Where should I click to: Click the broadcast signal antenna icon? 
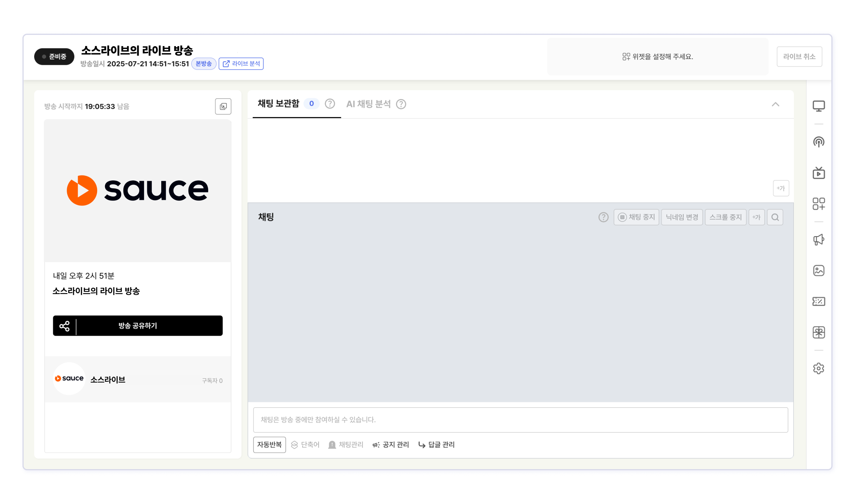click(x=819, y=142)
